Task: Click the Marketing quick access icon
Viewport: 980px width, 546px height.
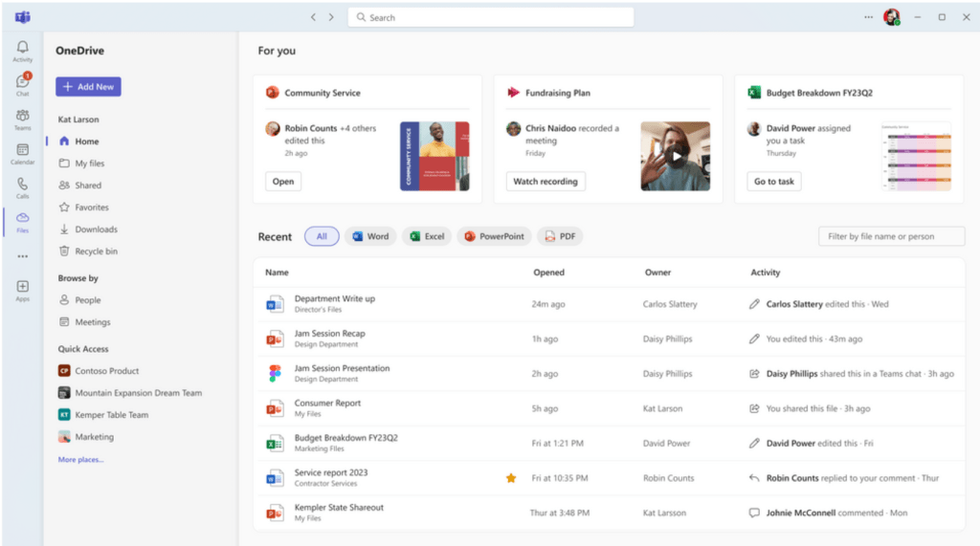Action: click(x=64, y=437)
